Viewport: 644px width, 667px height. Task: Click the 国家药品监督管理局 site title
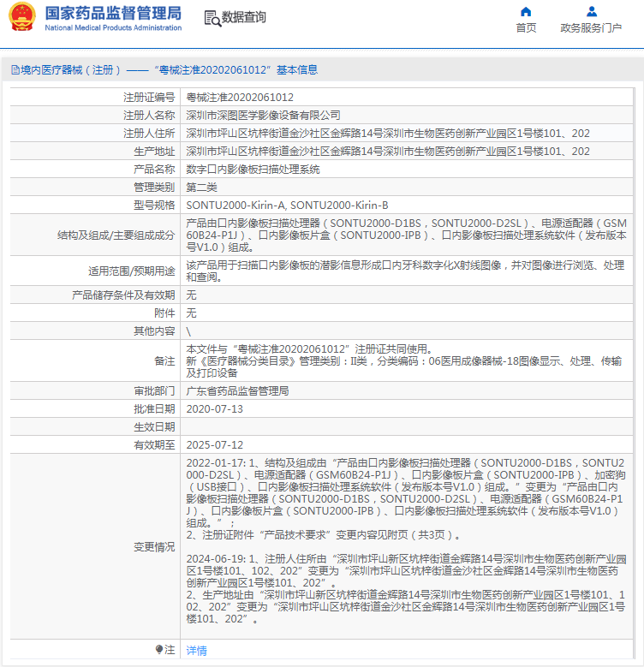click(x=113, y=13)
